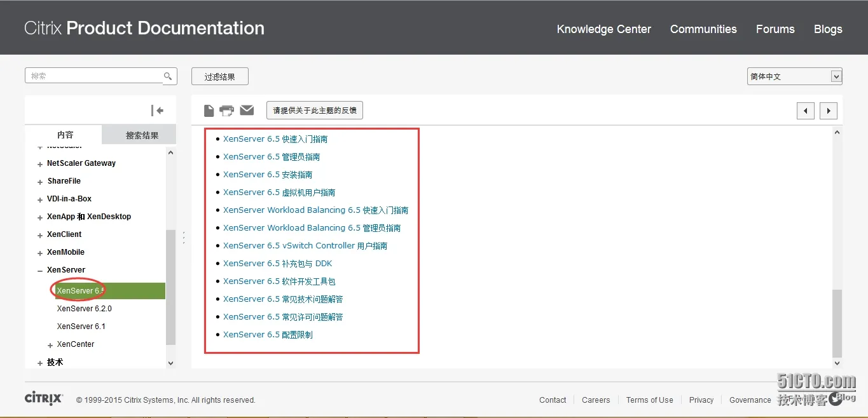The image size is (868, 418).
Task: Expand the NetScaler Gateway node
Action: point(40,164)
